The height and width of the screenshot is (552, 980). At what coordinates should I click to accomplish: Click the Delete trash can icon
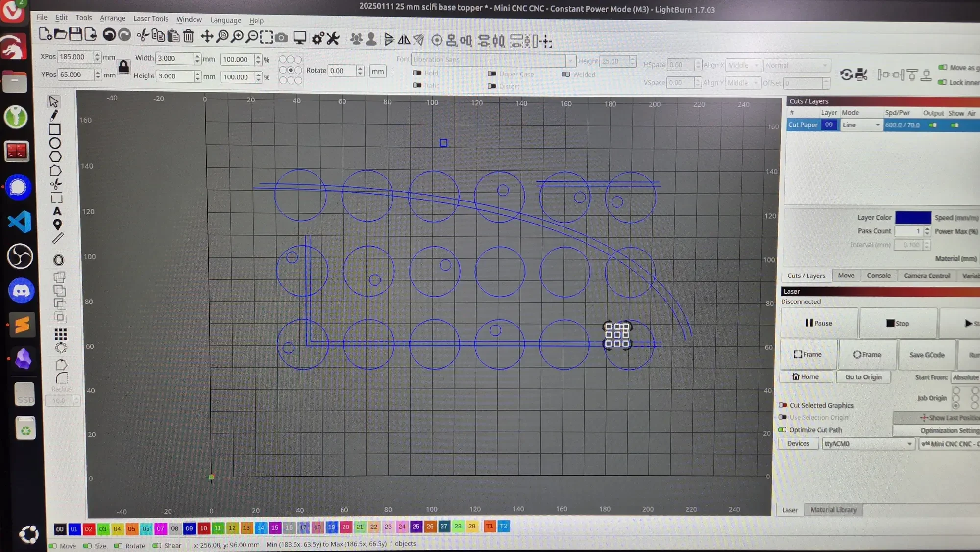189,36
